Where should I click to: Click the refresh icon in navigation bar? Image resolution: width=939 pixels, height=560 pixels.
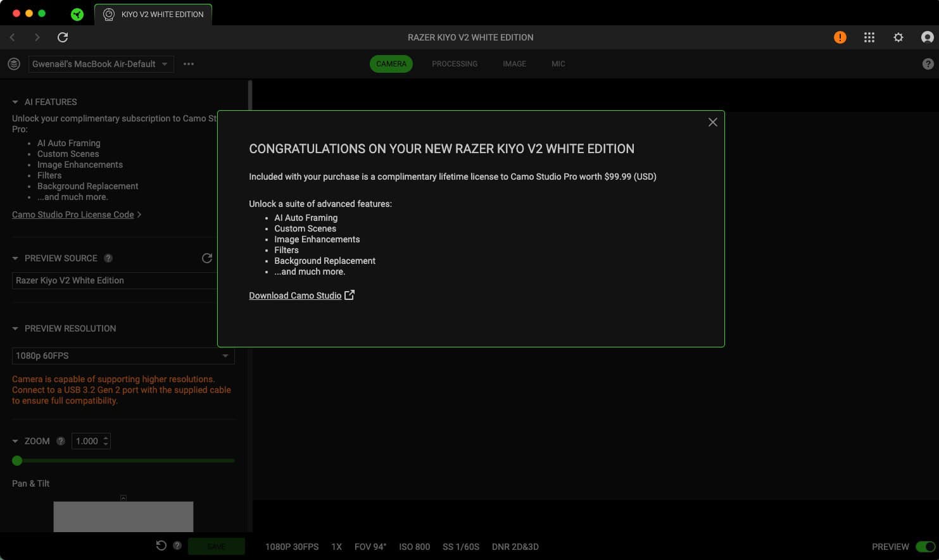(x=63, y=37)
